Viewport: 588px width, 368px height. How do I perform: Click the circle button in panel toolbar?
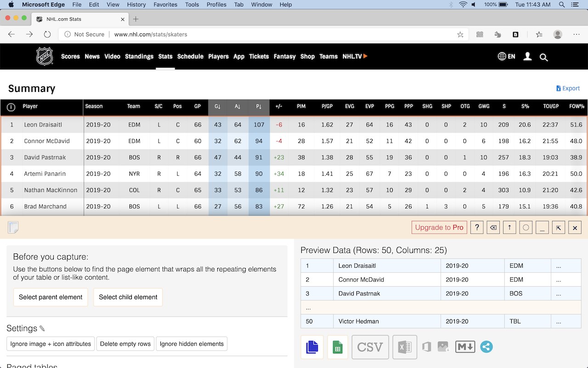coord(526,227)
